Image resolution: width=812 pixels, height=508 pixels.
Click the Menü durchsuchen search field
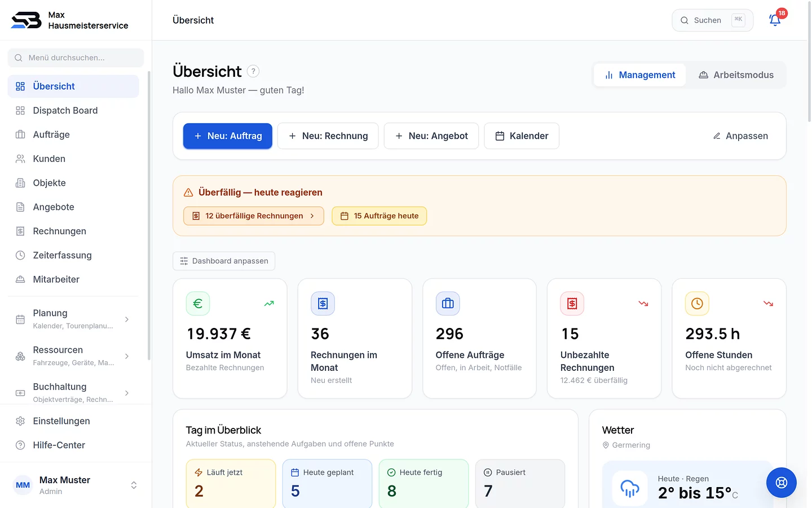pos(76,58)
